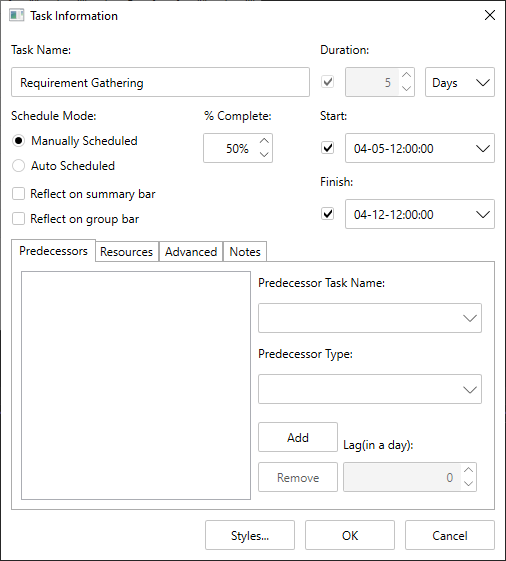Viewport: 506px width, 561px height.
Task: Enable Reflect on group bar checkbox
Action: click(18, 219)
